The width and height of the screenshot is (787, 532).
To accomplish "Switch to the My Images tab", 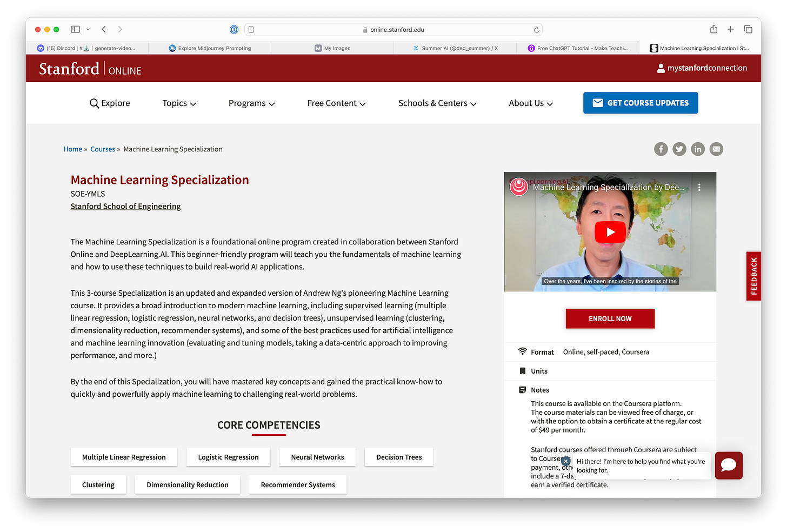I will point(332,48).
